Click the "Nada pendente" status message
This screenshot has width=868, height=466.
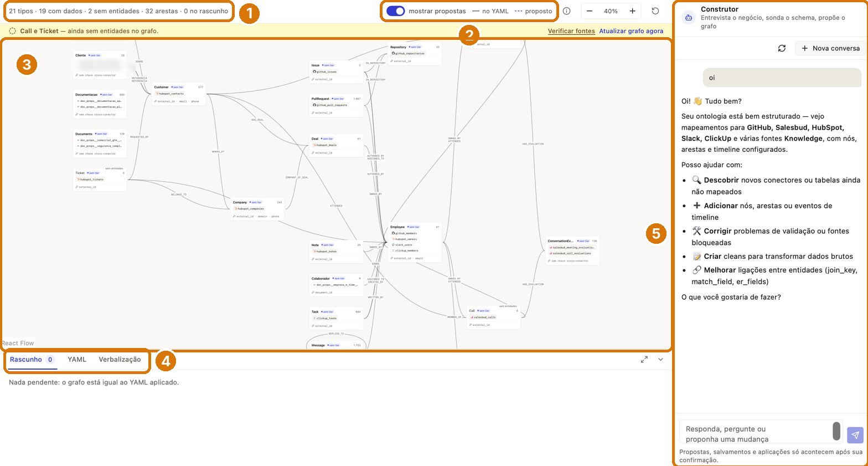click(94, 382)
